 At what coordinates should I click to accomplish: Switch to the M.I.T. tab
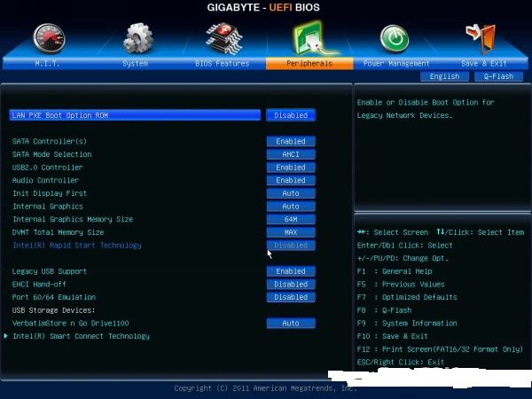pyautogui.click(x=47, y=64)
